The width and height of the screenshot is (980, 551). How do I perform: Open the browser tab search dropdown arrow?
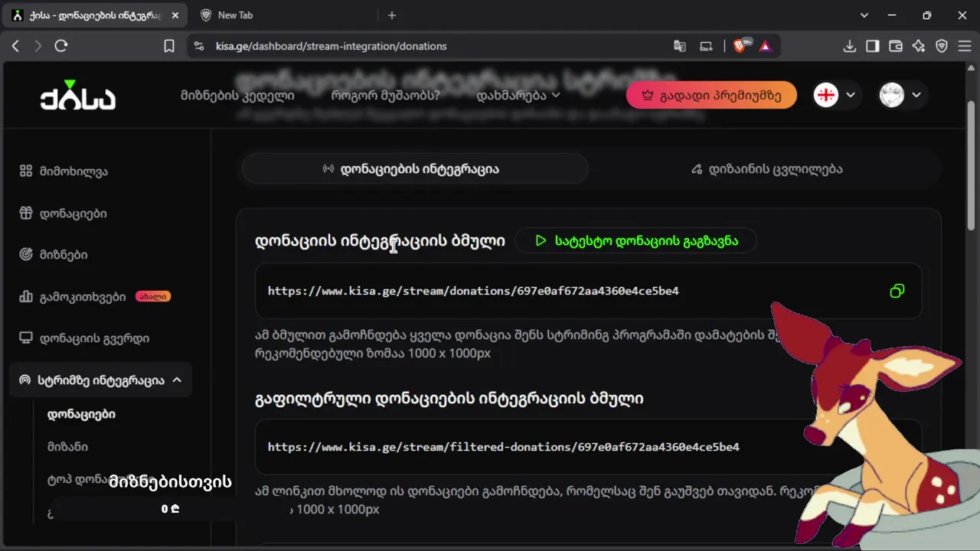point(864,15)
